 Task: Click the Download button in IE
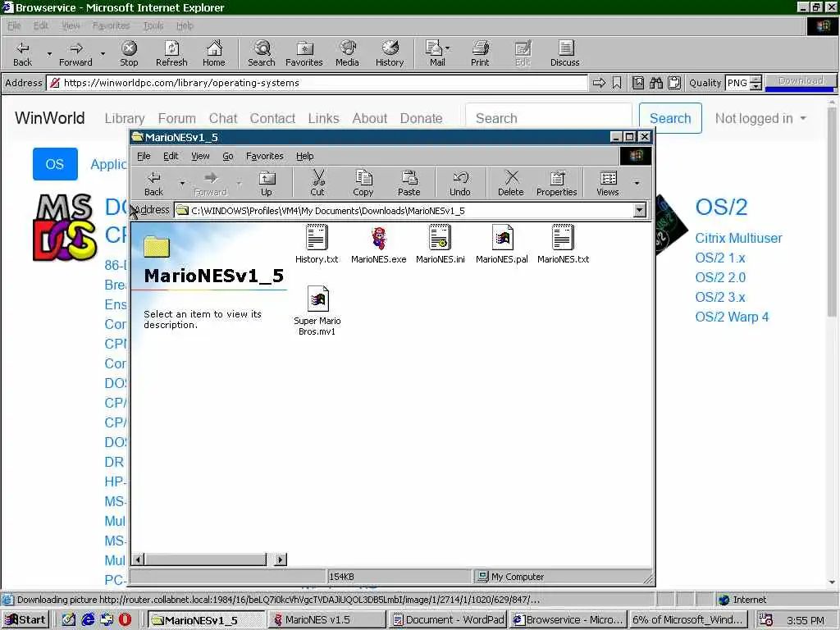(801, 81)
